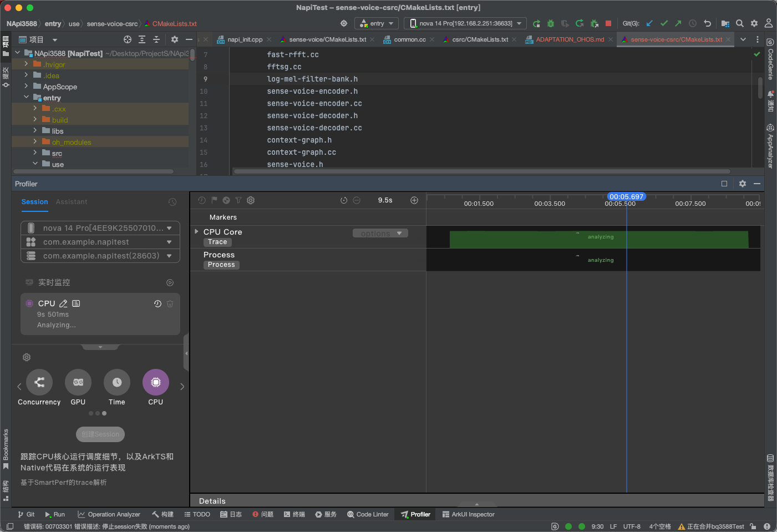Choose the GPU profiling template icon
The image size is (777, 532).
pyautogui.click(x=78, y=382)
